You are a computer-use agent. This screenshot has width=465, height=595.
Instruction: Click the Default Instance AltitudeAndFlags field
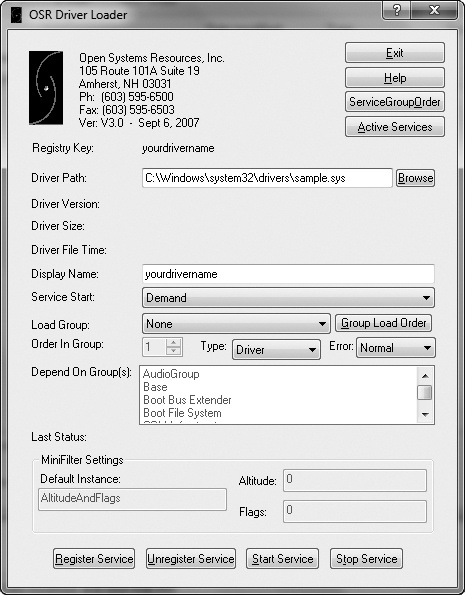tap(132, 499)
